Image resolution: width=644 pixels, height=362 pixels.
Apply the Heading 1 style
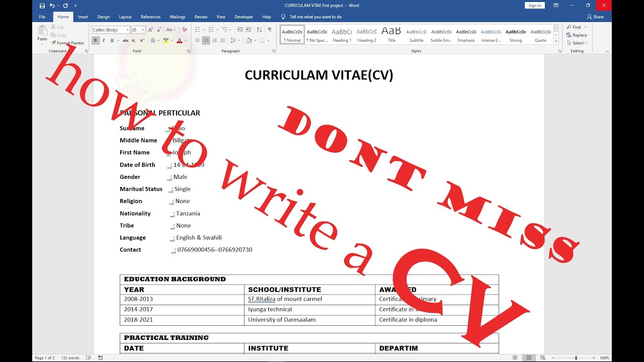click(x=342, y=35)
